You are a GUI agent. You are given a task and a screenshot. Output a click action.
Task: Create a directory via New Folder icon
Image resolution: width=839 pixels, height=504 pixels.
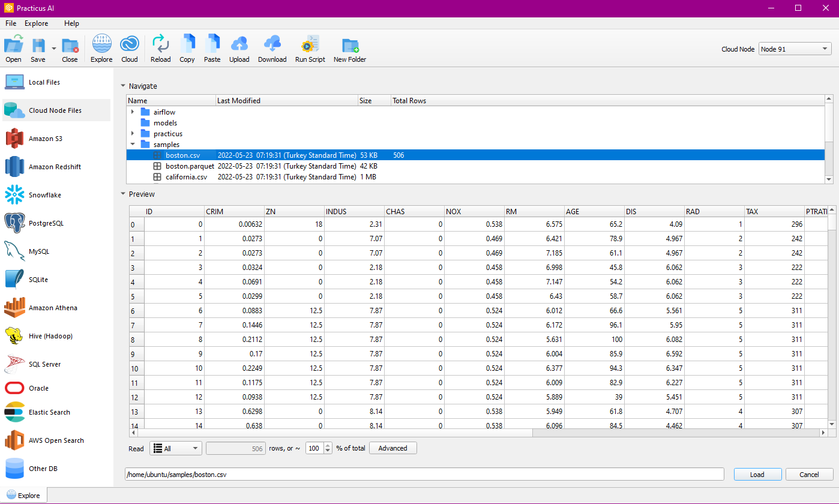click(x=349, y=48)
